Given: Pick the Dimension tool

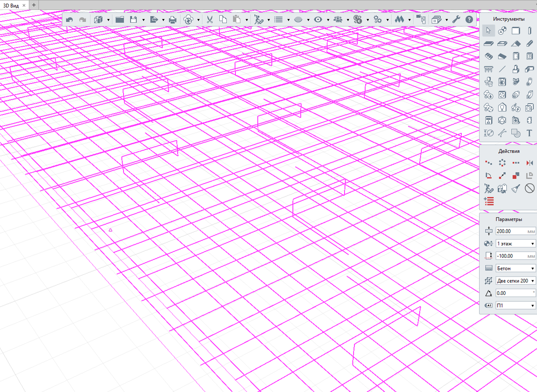Looking at the screenshot, I should coord(488,133).
